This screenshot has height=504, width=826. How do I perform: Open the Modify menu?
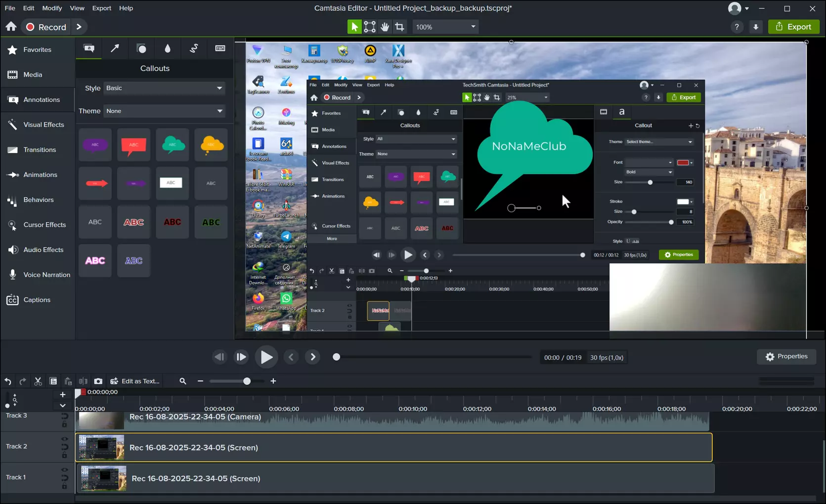(52, 8)
